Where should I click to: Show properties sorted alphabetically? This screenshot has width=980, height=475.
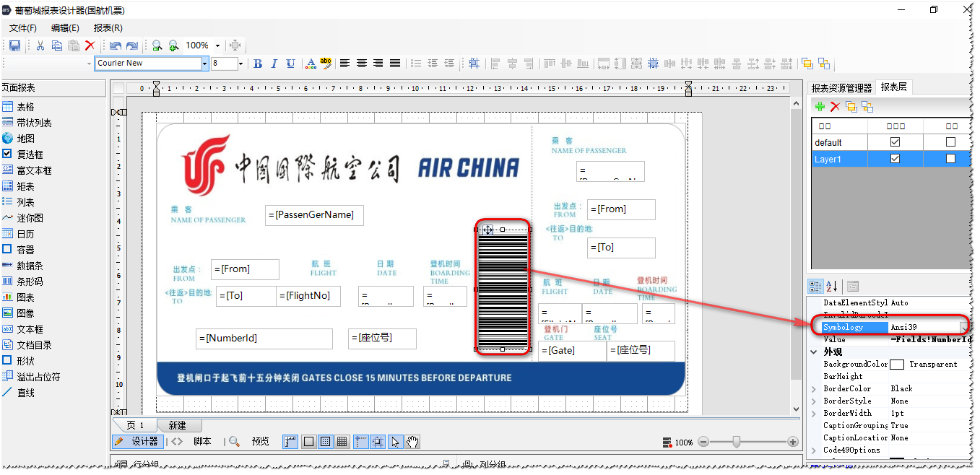831,287
